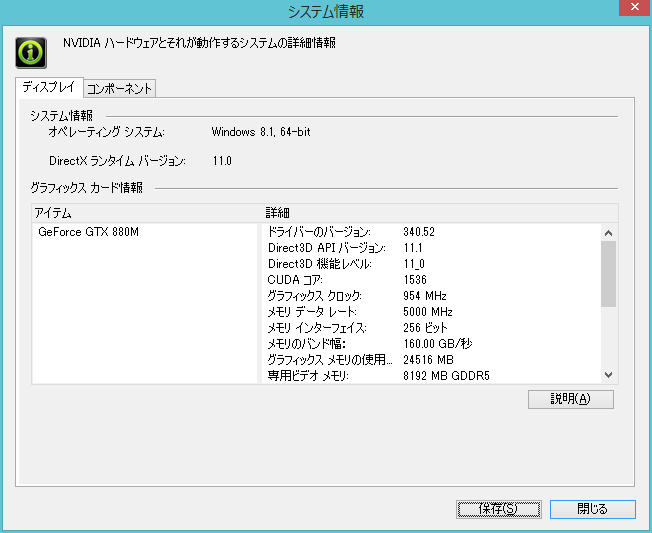Click the 閉じる button
Viewport: 652px width, 533px height.
(x=593, y=509)
